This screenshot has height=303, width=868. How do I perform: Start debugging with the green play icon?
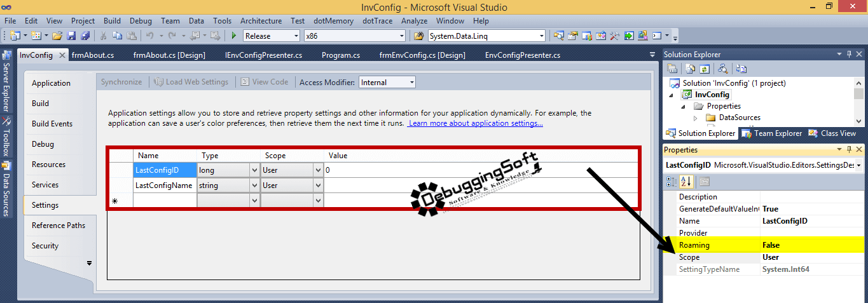(x=234, y=36)
